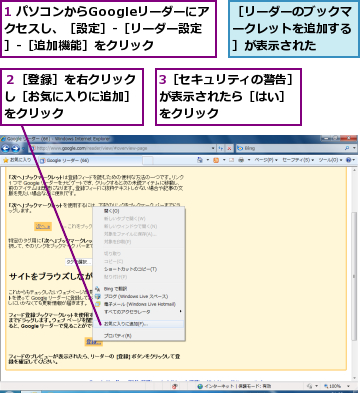Select the Google リーダー tab
Image resolution: width=360 pixels, height=393 pixels.
[x=90, y=160]
